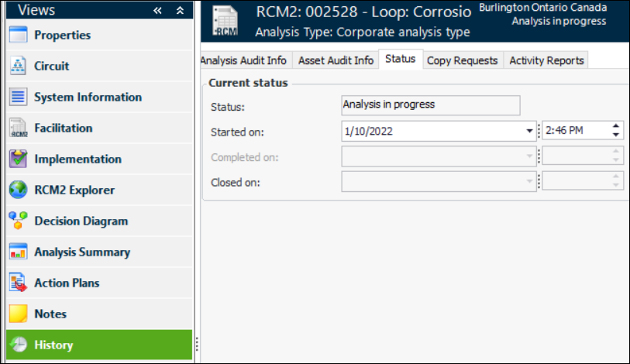Viewport: 630px width, 364px height.
Task: Click the Analysis Type: Corporate analysis type text
Action: click(363, 33)
